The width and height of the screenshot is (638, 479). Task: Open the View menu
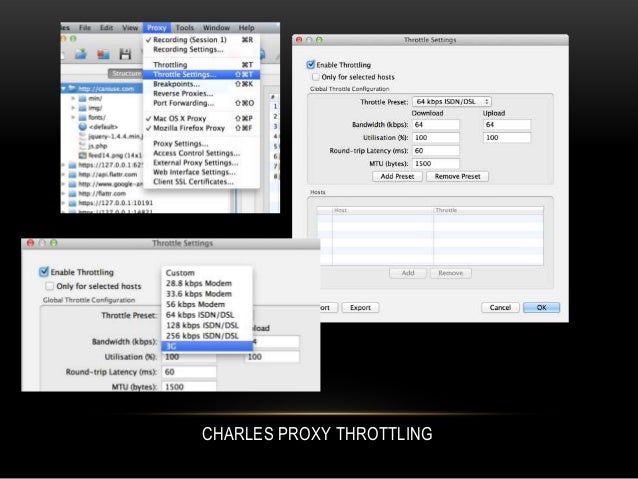pyautogui.click(x=130, y=28)
